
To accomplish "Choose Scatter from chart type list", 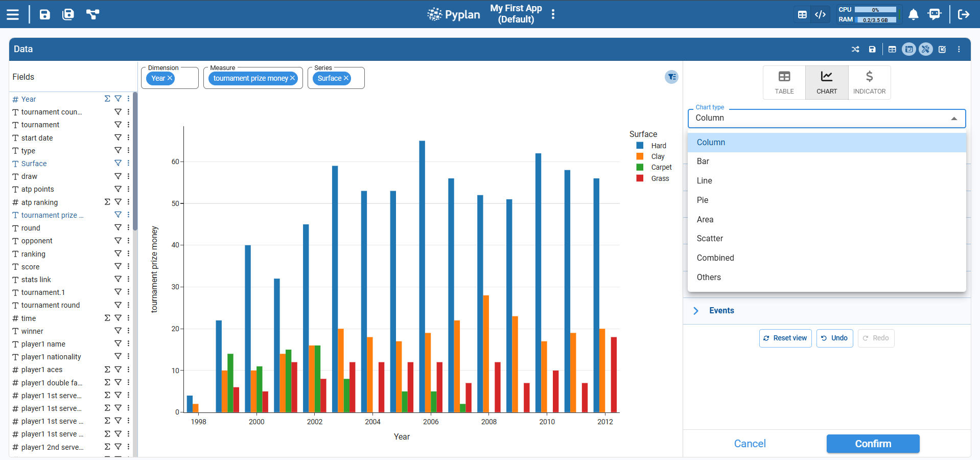I will point(710,239).
